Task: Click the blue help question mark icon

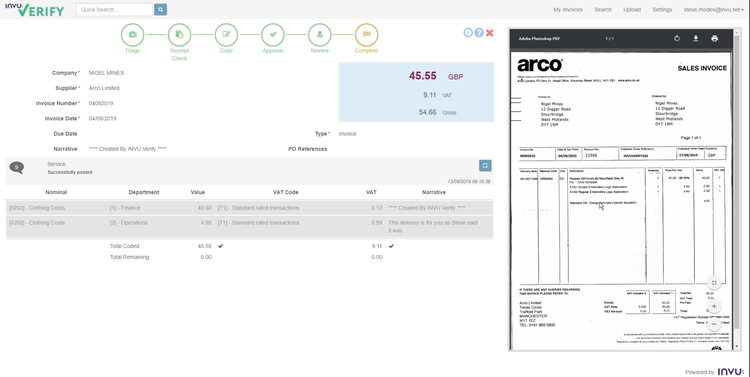Action: pyautogui.click(x=479, y=33)
